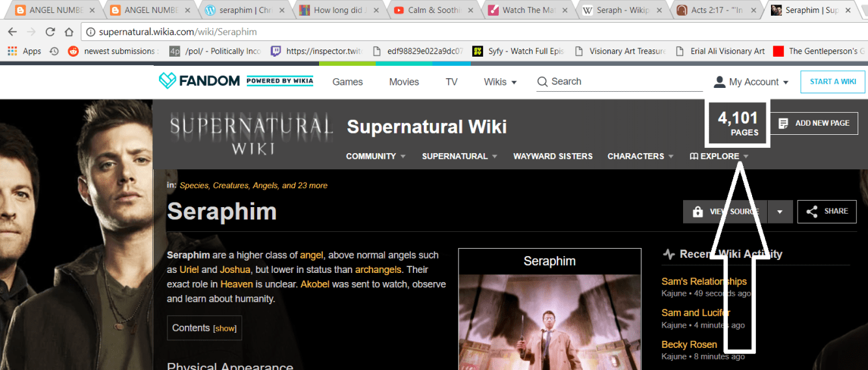Click the Supernatural Wiki logo
868x370 pixels.
(251, 135)
